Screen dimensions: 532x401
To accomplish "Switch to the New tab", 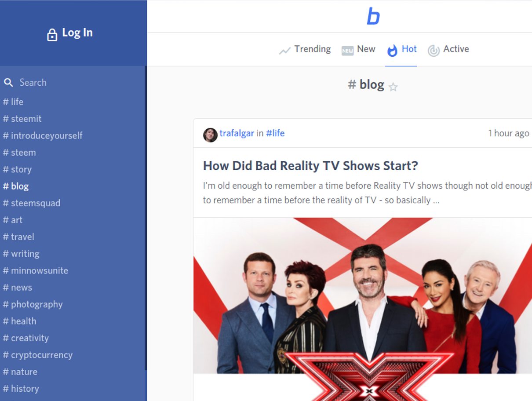I will point(358,49).
